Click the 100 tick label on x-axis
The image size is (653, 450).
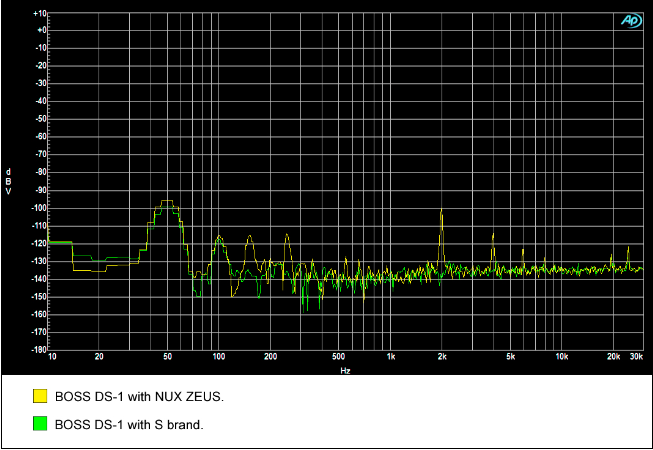pyautogui.click(x=218, y=357)
